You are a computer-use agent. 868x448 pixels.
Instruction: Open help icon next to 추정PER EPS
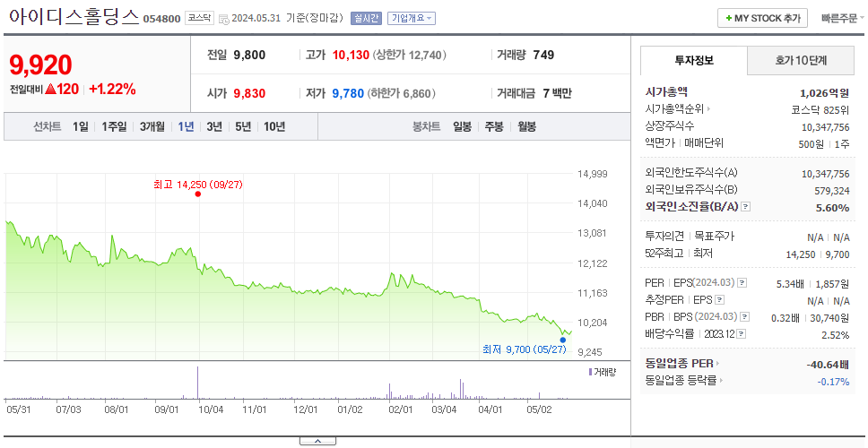pyautogui.click(x=720, y=300)
